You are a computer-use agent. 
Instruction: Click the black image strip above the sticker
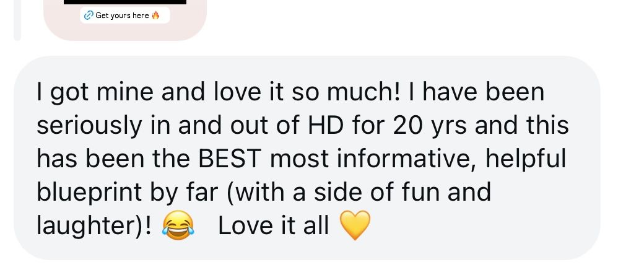[125, 2]
